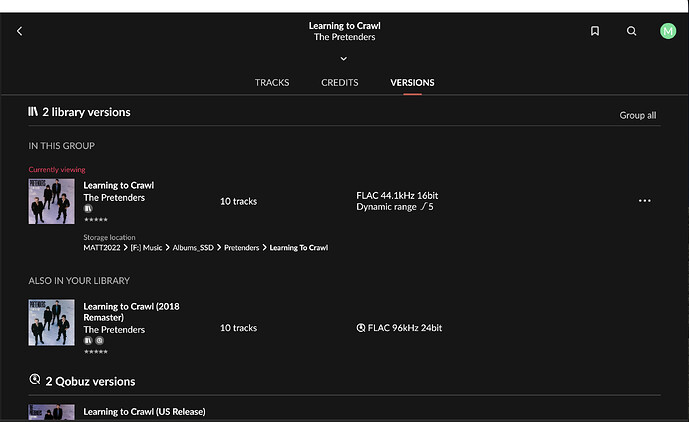Viewport: 689px width, 422px height.
Task: Switch to the CREDITS tab
Action: tap(340, 83)
